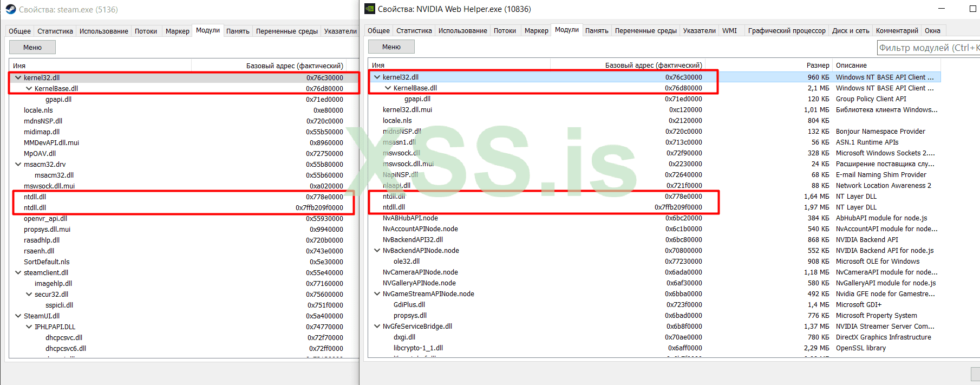980x385 pixels.
Task: Select rasadhlp.dll row
Action: tap(184, 240)
